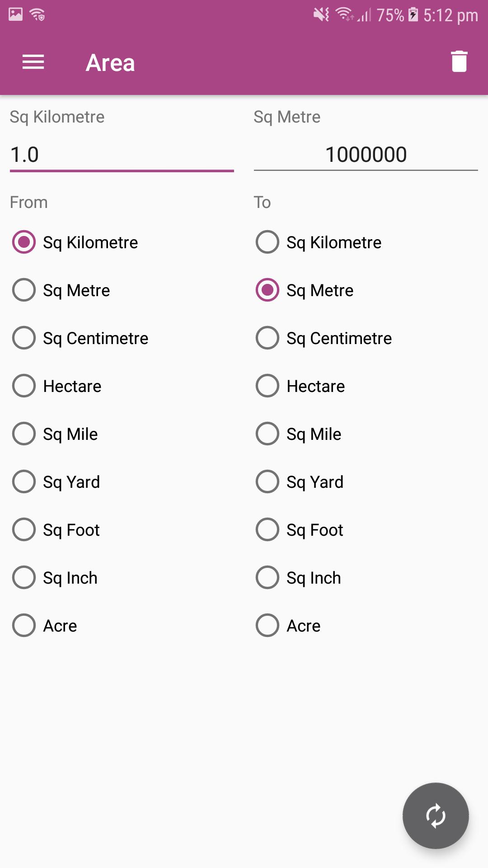Open the hamburger navigation menu
This screenshot has height=868, width=488.
(33, 62)
